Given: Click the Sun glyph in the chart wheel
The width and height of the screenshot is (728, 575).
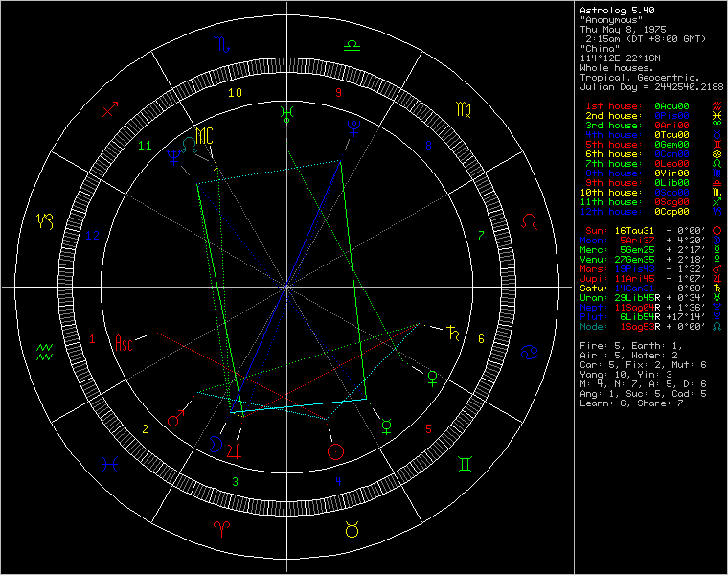Looking at the screenshot, I should [335, 449].
